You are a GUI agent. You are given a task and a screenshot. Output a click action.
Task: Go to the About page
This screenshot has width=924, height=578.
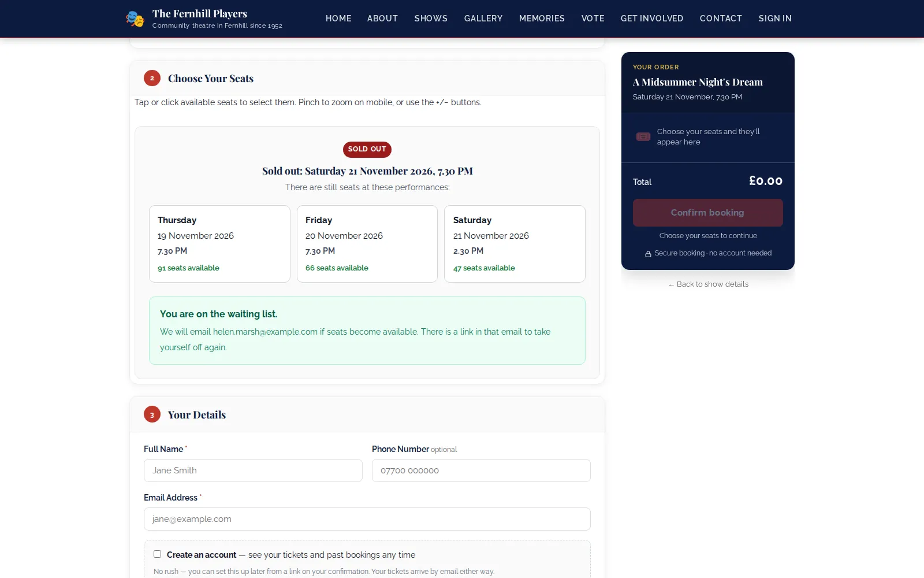[382, 18]
